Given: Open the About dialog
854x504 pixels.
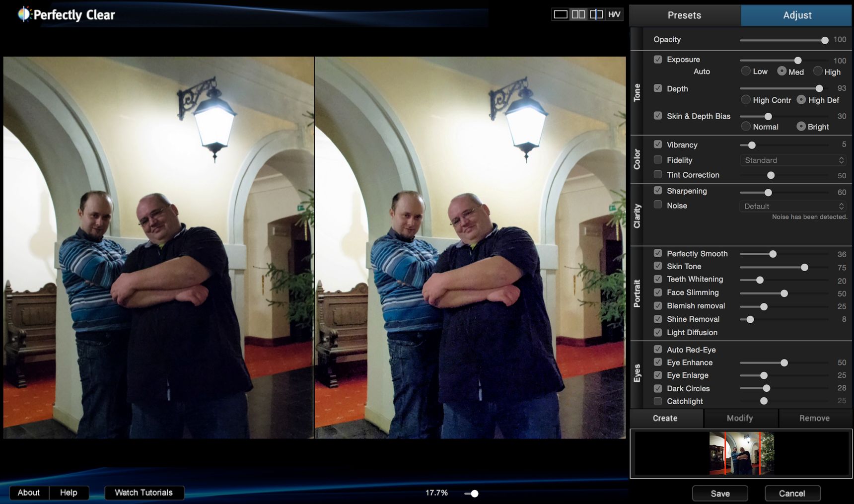Looking at the screenshot, I should (29, 493).
